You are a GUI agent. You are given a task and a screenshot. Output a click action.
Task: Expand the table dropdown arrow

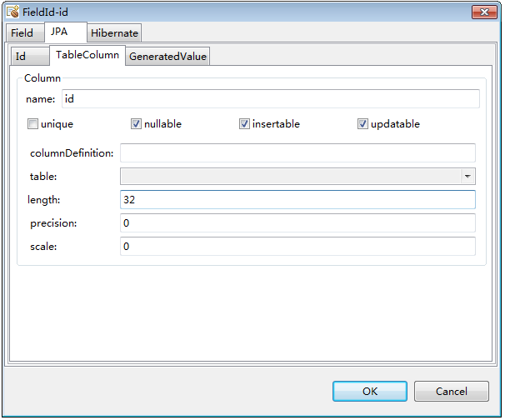click(467, 176)
